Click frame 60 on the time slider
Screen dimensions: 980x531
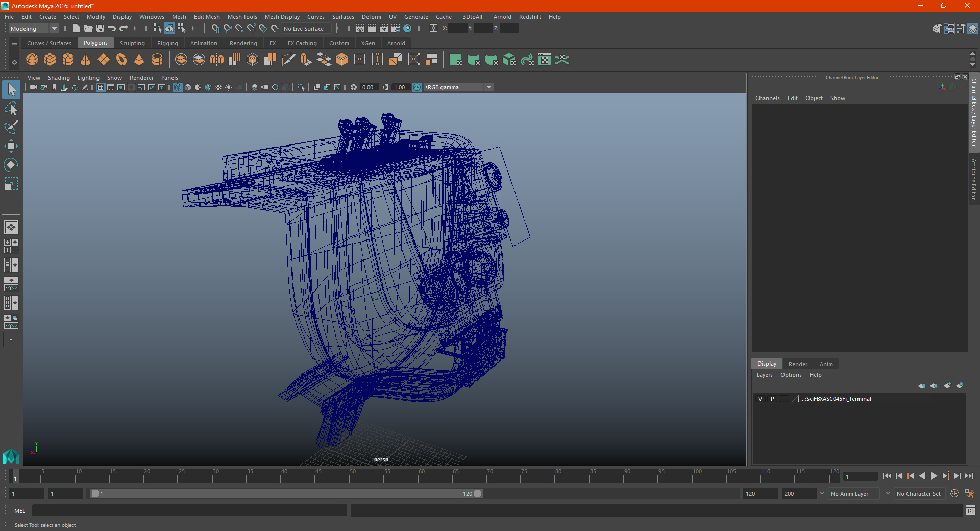coord(422,476)
